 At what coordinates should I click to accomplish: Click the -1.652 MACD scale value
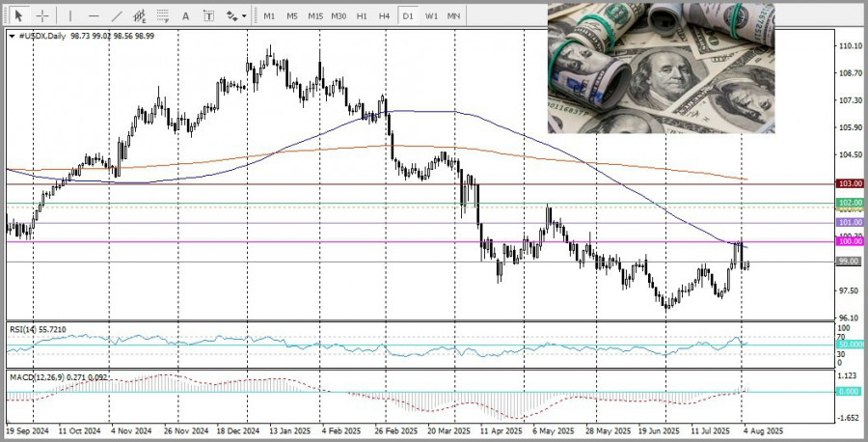pyautogui.click(x=850, y=418)
